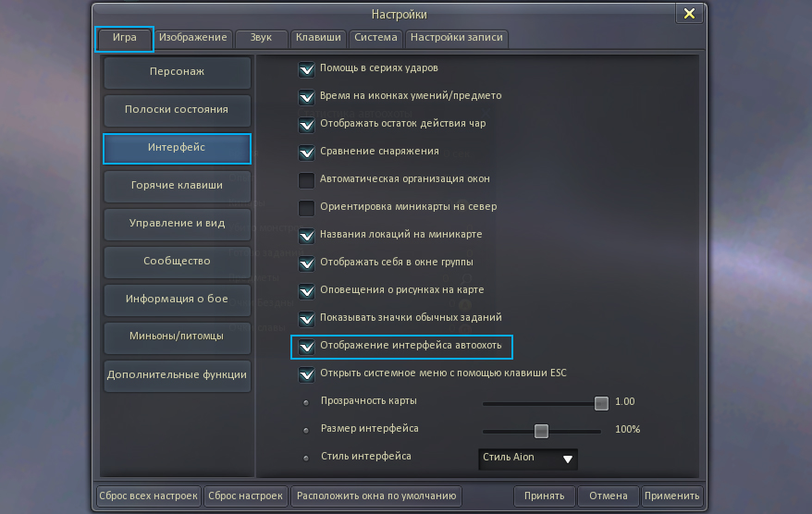Click the Прозрачность карты slider handle

601,403
